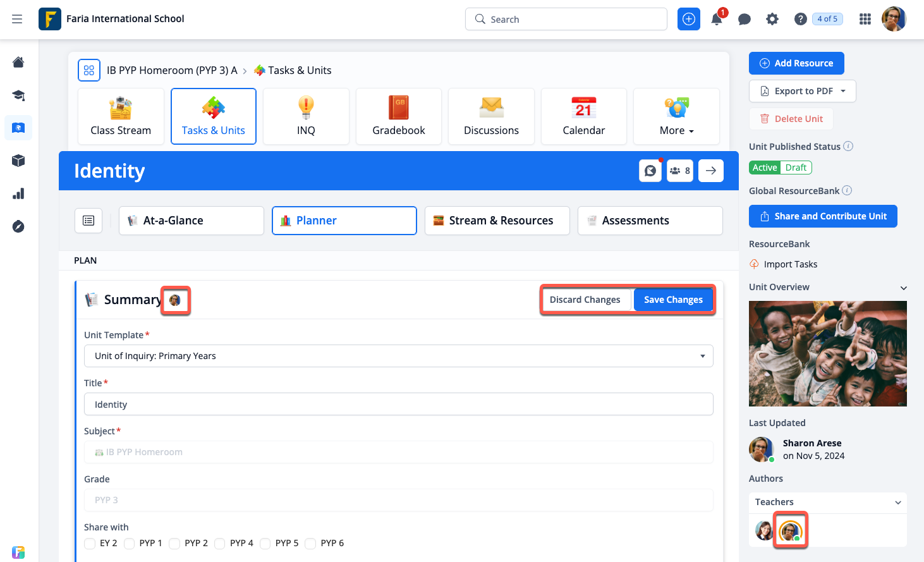Image resolution: width=924 pixels, height=562 pixels.
Task: Collapse the Teachers authors section
Action: [897, 503]
